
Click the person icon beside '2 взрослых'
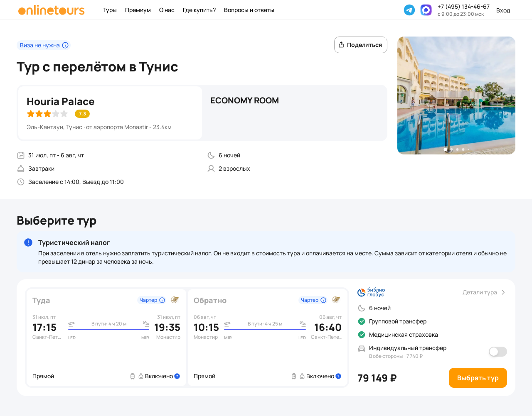click(x=211, y=169)
